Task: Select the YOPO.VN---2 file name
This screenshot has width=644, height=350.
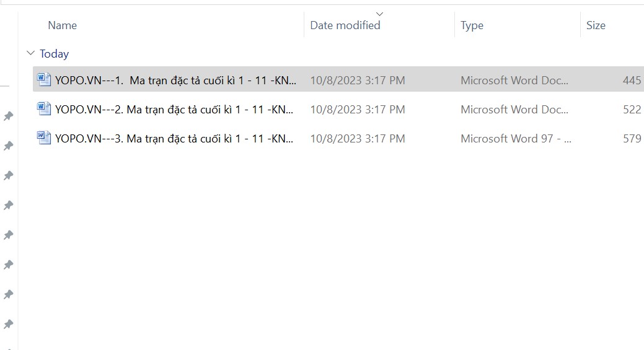Action: click(x=175, y=110)
